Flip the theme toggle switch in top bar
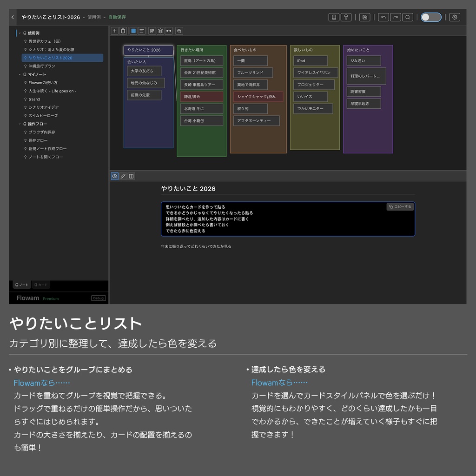 (x=431, y=17)
